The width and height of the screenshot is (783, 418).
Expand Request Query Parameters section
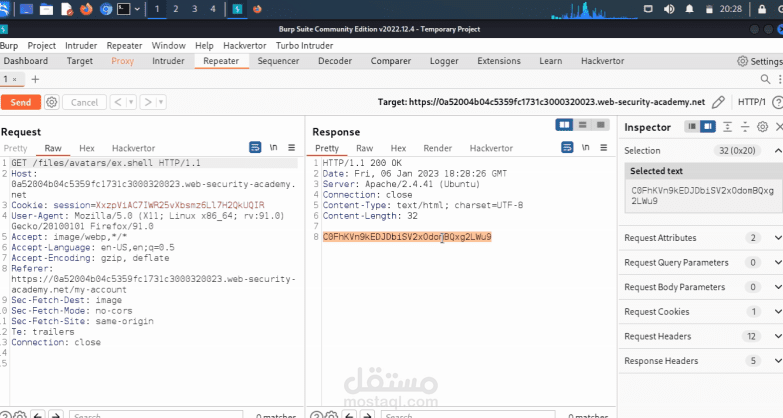(x=778, y=262)
